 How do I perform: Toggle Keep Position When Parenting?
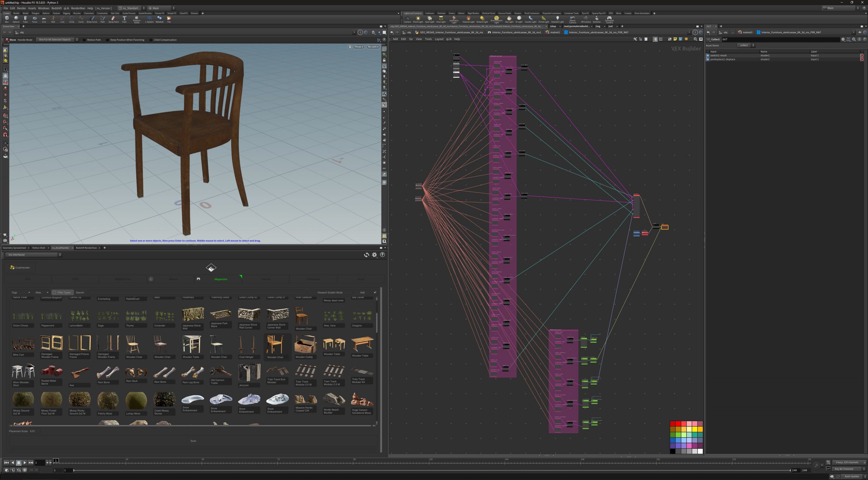tap(108, 40)
